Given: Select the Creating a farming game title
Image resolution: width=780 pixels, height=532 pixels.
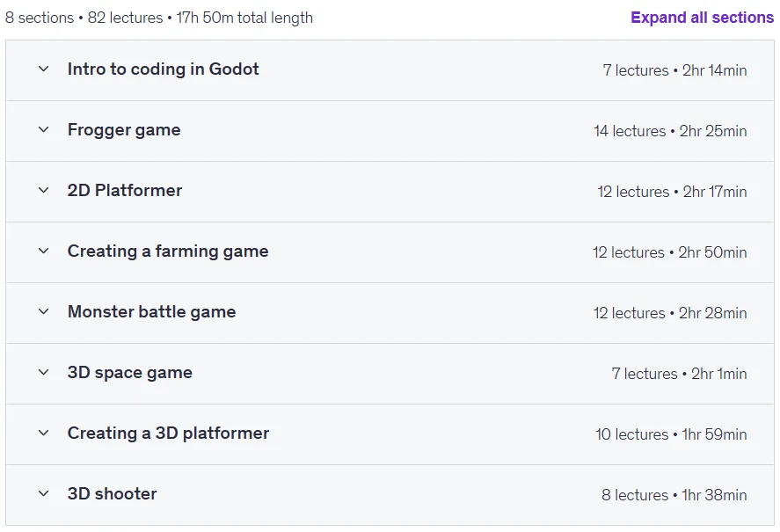Looking at the screenshot, I should point(168,251).
